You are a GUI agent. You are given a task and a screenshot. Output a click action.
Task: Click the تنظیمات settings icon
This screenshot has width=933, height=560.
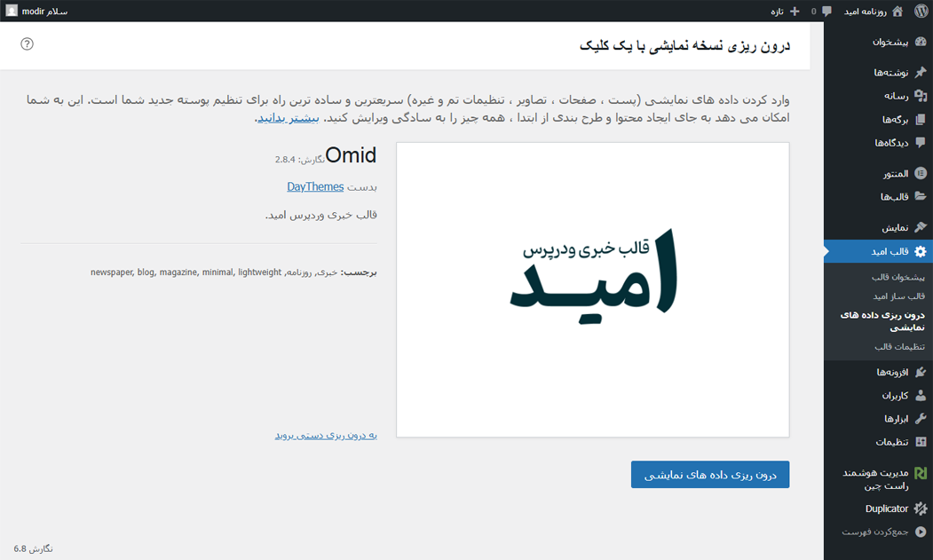click(921, 442)
